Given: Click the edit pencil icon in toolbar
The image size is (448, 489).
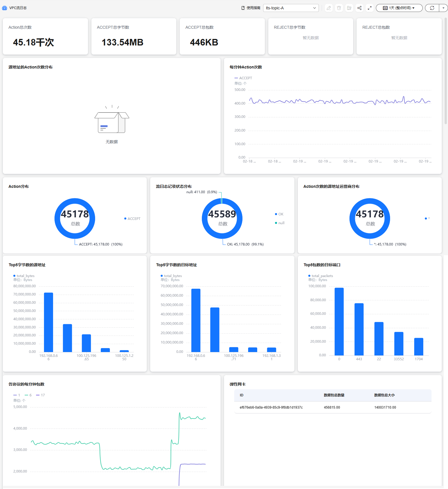Looking at the screenshot, I should pos(329,8).
